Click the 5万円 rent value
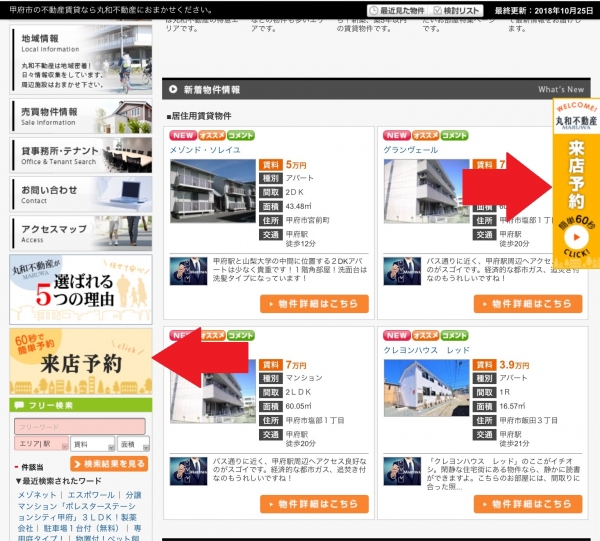The height and width of the screenshot is (541, 600). point(296,165)
